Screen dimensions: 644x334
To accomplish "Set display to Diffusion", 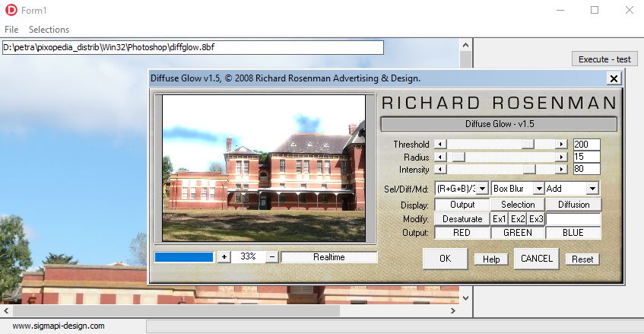I will click(573, 205).
